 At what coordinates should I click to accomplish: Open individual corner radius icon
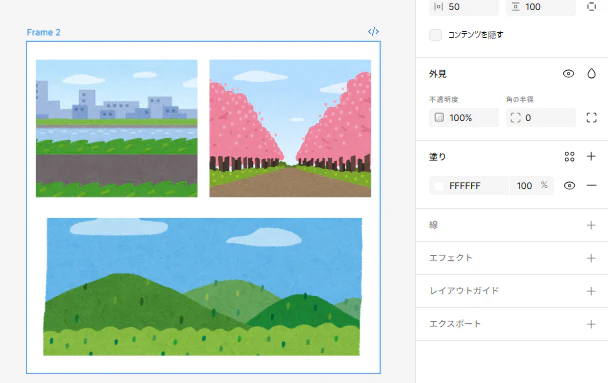[x=591, y=117]
